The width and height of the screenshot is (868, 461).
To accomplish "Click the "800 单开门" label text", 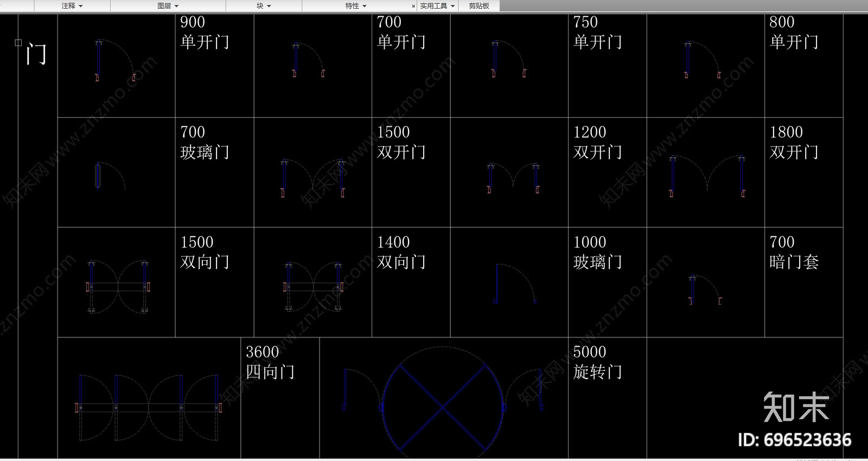I will (x=794, y=33).
